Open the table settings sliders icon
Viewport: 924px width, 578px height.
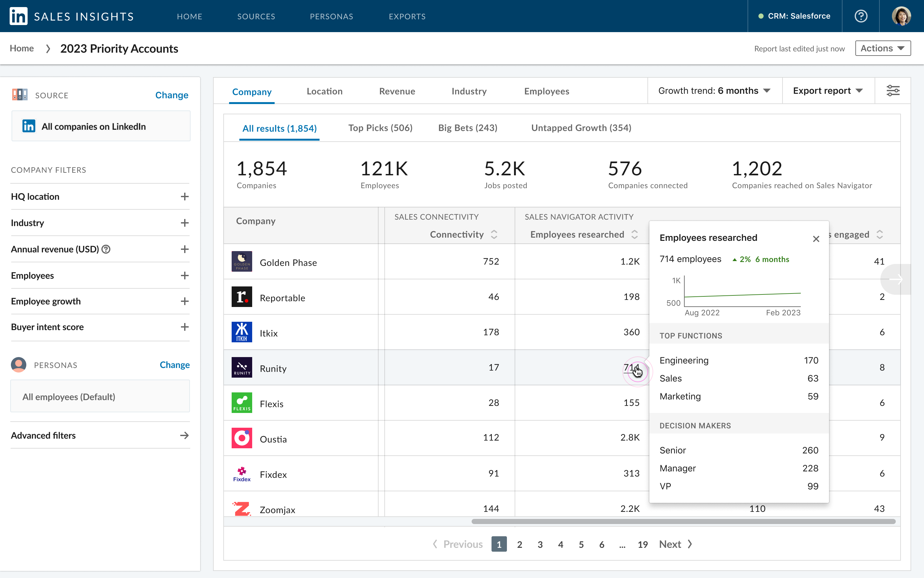click(x=893, y=91)
